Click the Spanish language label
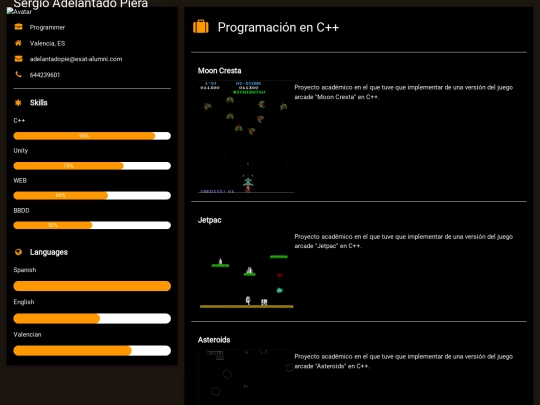This screenshot has height=405, width=540. pos(25,270)
